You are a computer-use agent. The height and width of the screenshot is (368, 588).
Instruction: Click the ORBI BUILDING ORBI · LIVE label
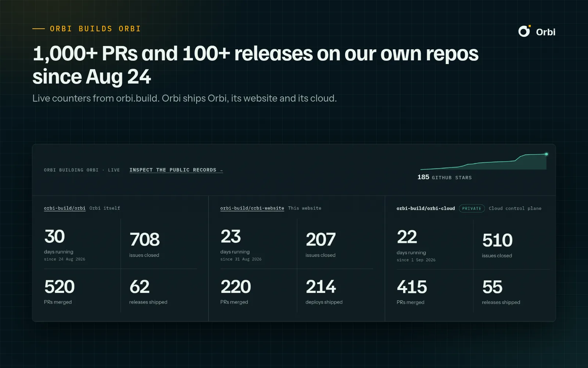(82, 170)
